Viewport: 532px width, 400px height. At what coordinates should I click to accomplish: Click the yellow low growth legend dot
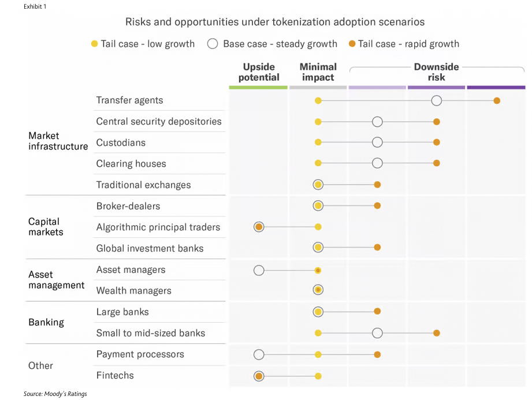(x=94, y=44)
